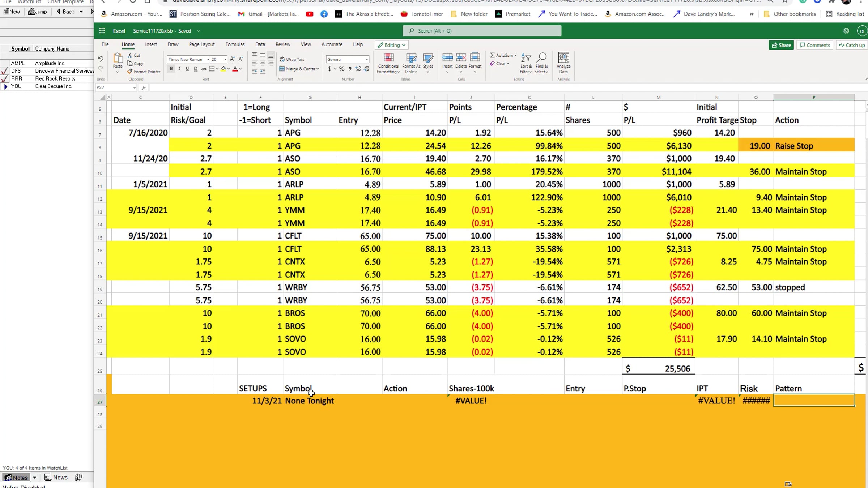The width and height of the screenshot is (868, 488).
Task: Open the File tab
Action: tap(105, 44)
